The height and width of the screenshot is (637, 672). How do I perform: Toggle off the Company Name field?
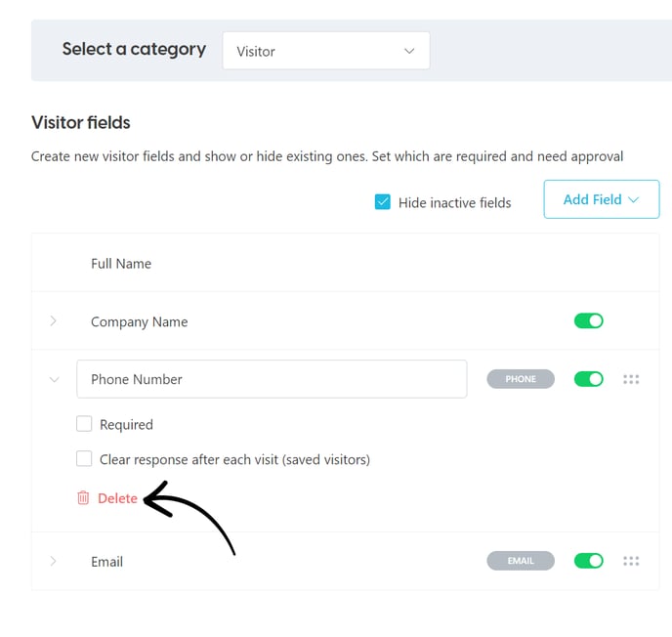588,320
